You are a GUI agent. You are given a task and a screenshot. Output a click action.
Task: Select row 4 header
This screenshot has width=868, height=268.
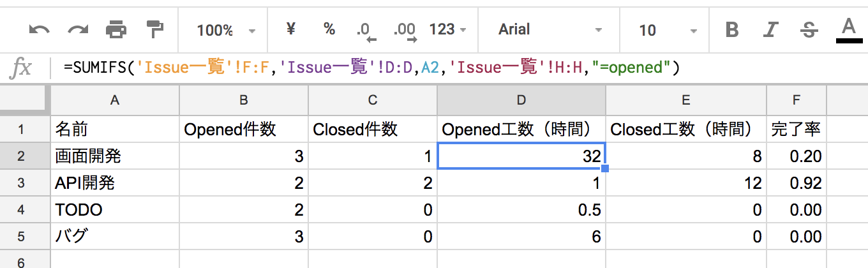click(25, 210)
